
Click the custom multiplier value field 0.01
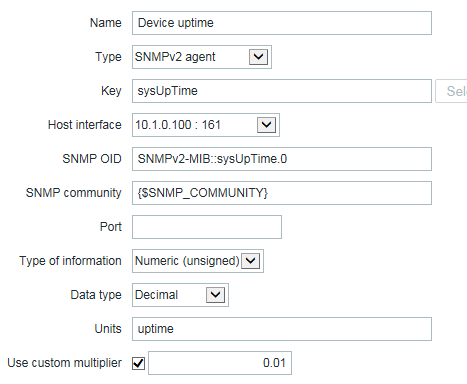point(220,363)
